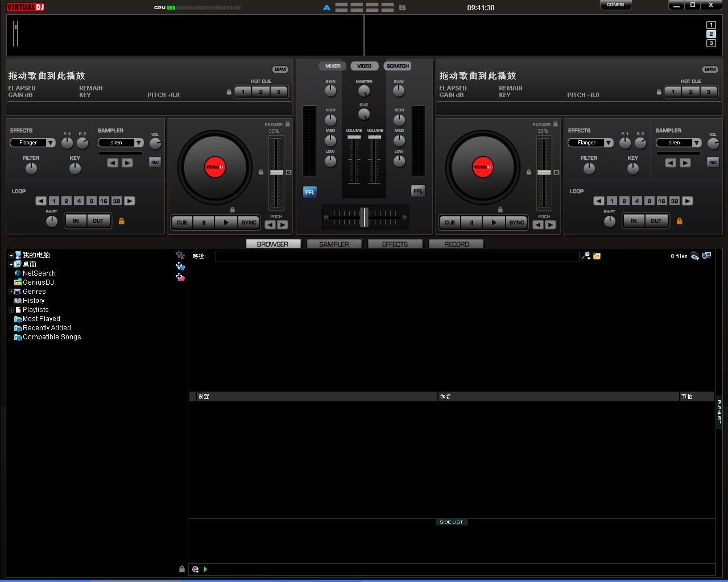Click the headphone CUE mix knob

pyautogui.click(x=364, y=114)
